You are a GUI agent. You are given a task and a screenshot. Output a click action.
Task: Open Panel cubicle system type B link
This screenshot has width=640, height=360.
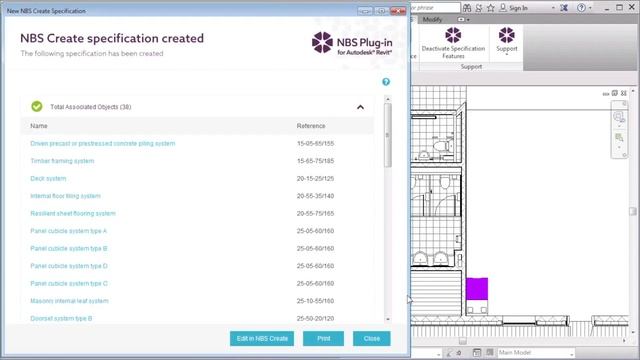(x=69, y=249)
